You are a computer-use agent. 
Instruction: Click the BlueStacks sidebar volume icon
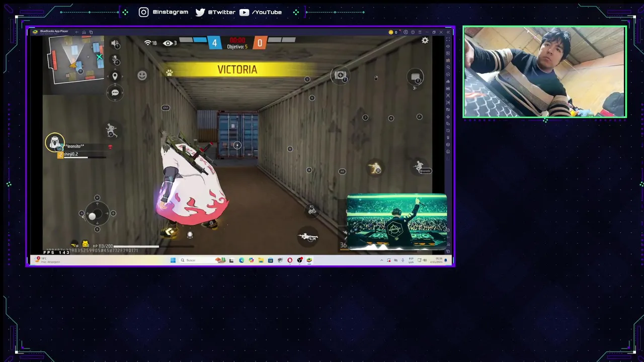[x=448, y=46]
